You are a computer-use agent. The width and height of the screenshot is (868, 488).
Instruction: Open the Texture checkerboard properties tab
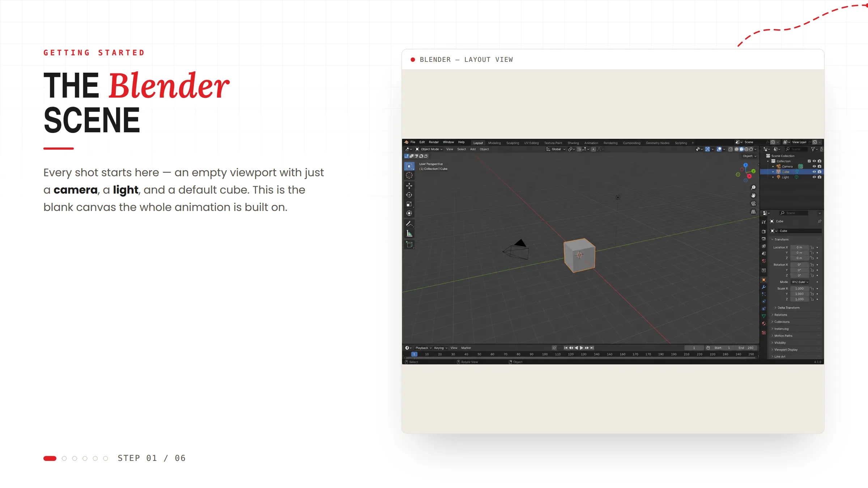(764, 333)
